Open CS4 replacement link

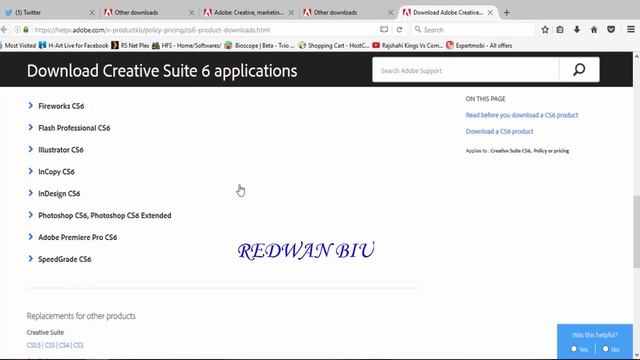[64, 345]
